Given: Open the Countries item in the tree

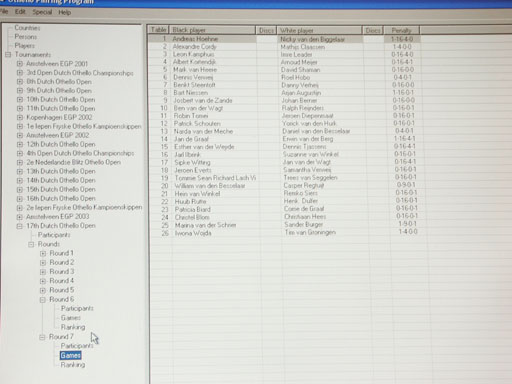Looking at the screenshot, I should click(27, 28).
